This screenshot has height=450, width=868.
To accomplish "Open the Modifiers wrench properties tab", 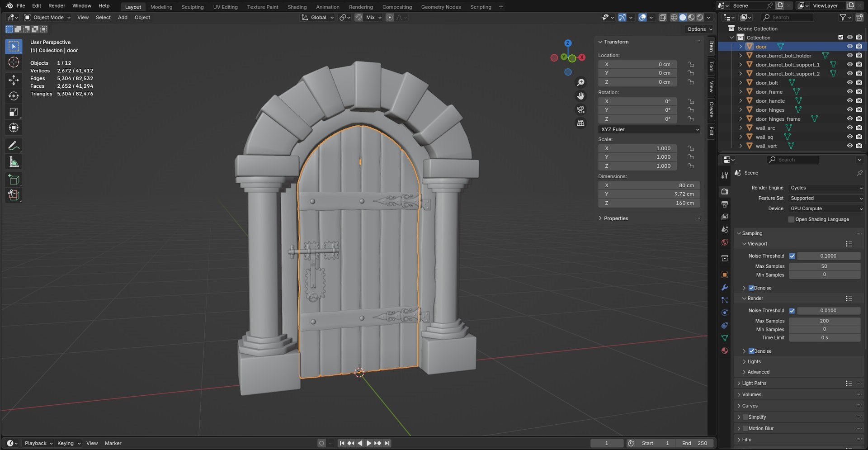I will pyautogui.click(x=725, y=288).
